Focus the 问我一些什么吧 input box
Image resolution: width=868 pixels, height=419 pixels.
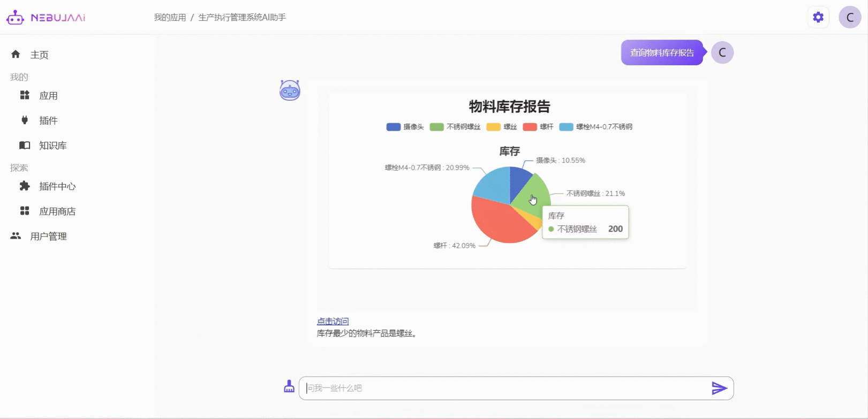pyautogui.click(x=503, y=388)
